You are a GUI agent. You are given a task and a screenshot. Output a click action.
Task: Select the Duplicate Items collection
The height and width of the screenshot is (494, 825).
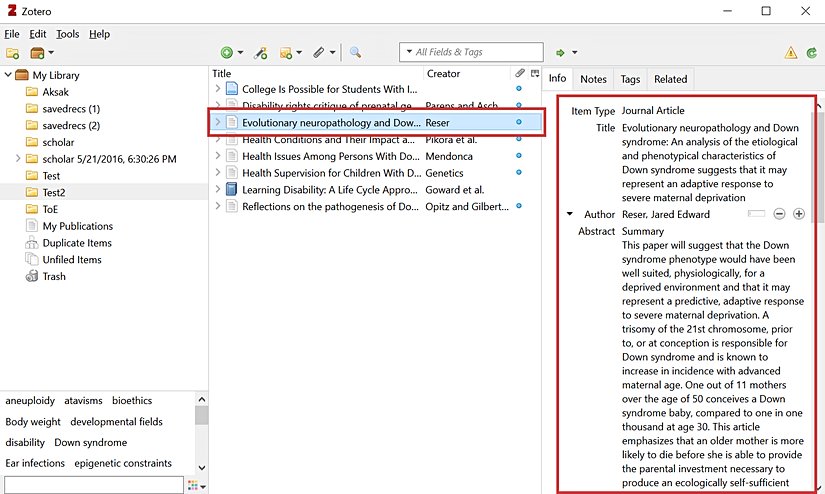point(76,243)
